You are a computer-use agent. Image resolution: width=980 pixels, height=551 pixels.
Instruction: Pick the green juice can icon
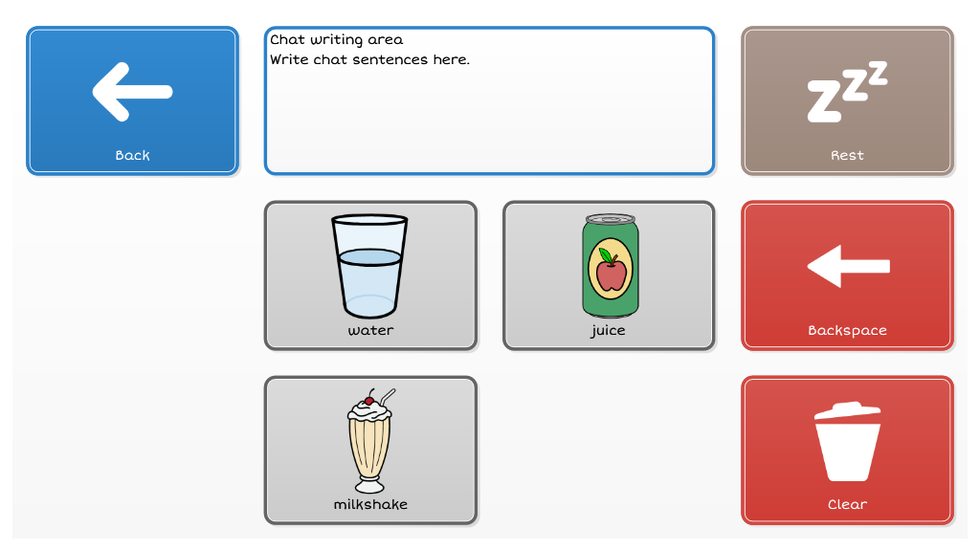(610, 266)
